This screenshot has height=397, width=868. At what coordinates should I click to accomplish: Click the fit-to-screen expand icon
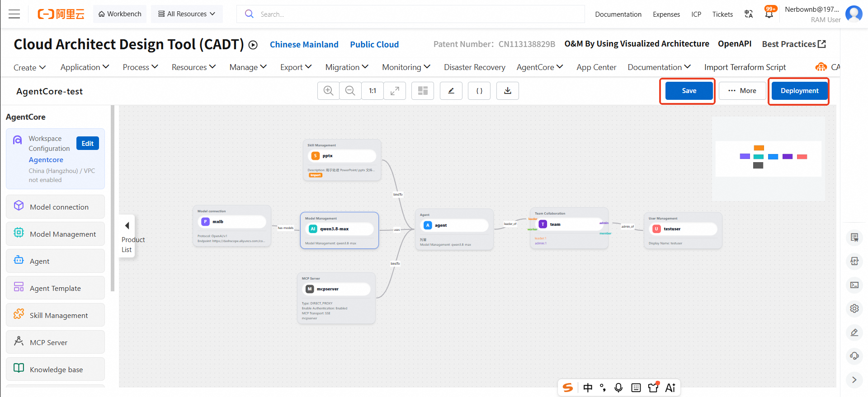click(395, 91)
